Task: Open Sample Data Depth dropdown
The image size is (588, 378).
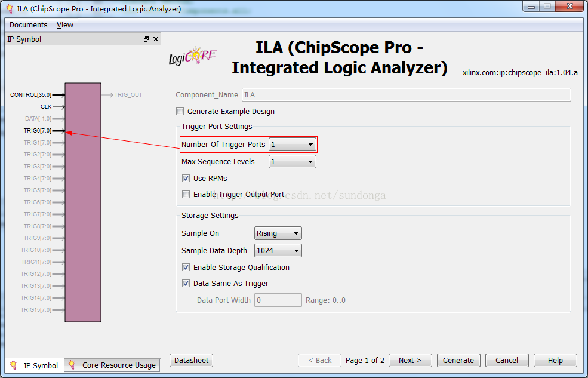Action: click(x=278, y=250)
